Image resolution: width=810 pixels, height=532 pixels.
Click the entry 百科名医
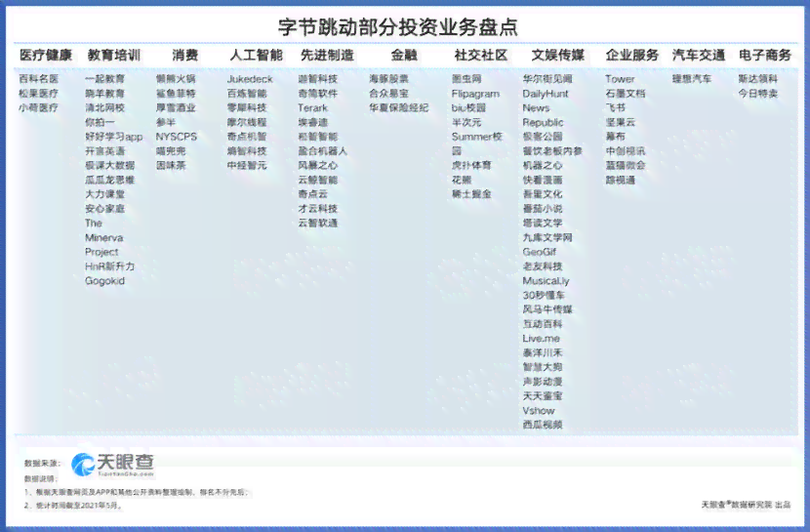pyautogui.click(x=39, y=79)
